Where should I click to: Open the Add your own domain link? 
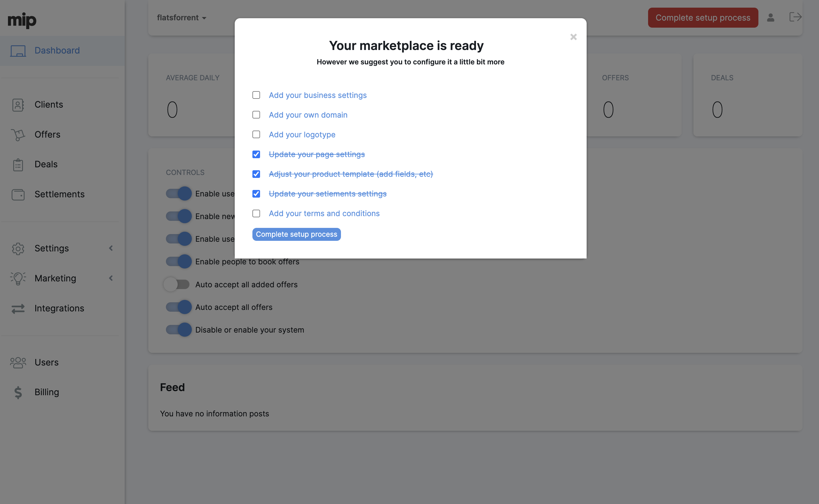tap(308, 115)
